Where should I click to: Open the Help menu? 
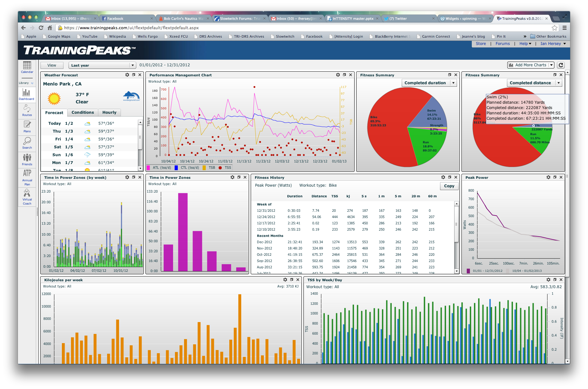pyautogui.click(x=525, y=44)
